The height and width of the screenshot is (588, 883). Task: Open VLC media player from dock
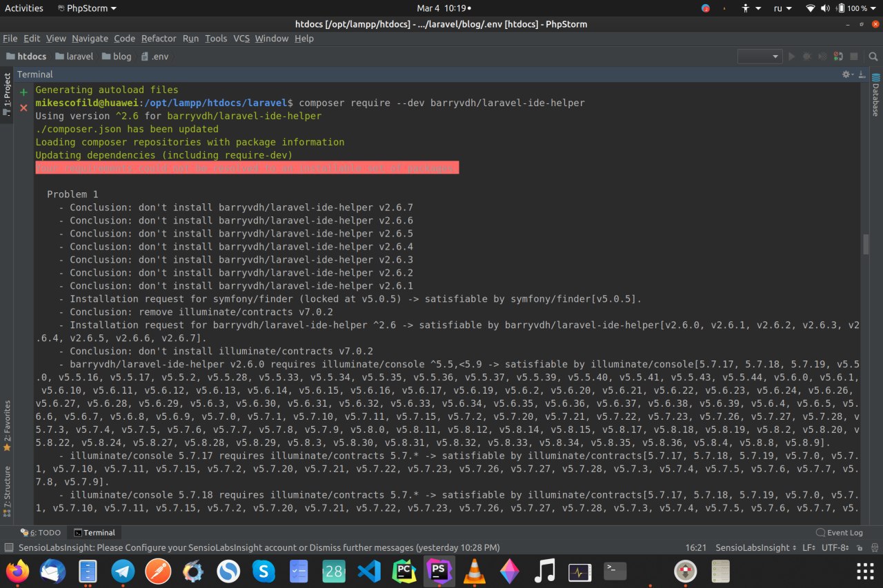coord(475,571)
